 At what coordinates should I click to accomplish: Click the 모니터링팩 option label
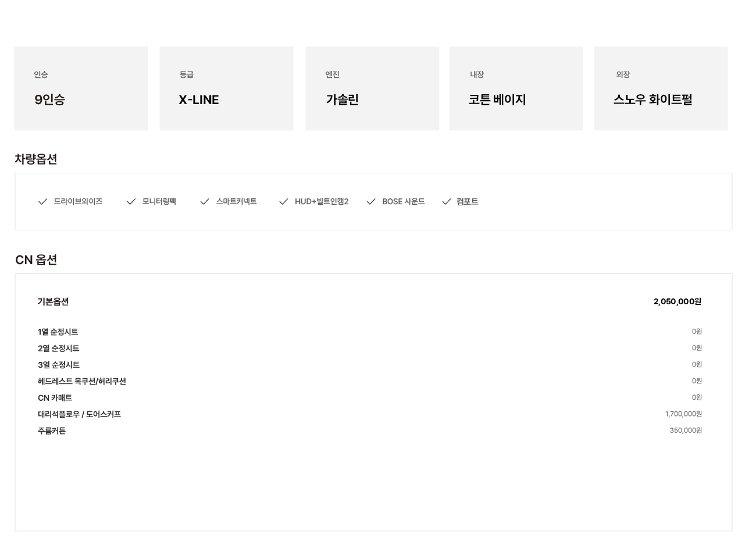(x=159, y=201)
